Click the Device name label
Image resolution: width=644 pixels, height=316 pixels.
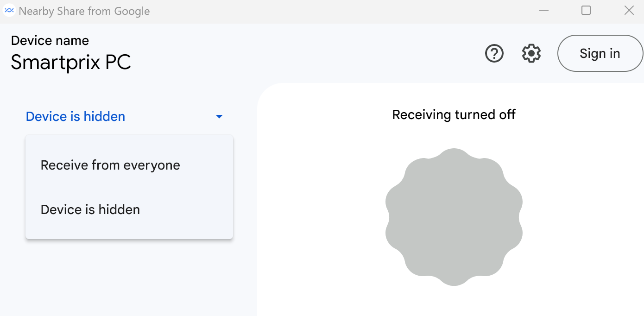pos(50,41)
